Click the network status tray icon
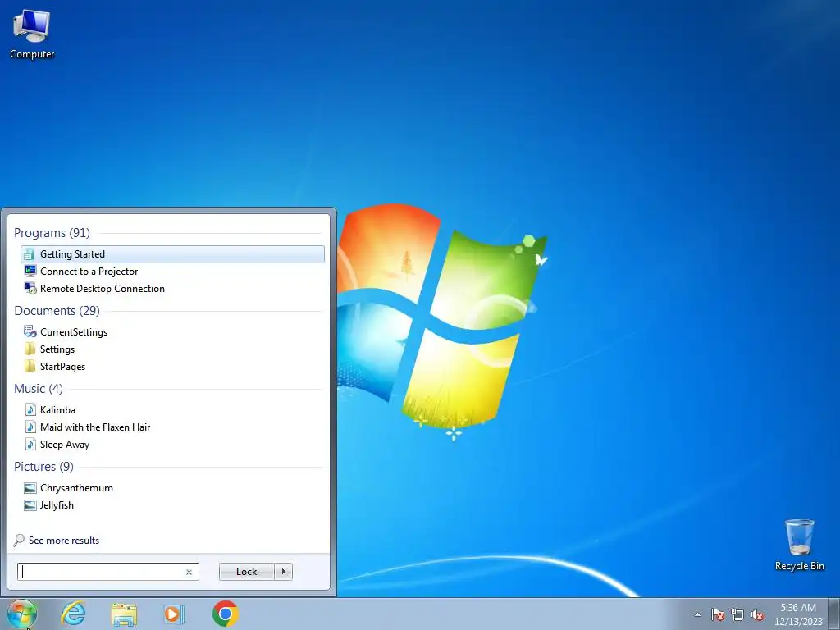Viewport: 840px width, 630px height. [x=737, y=614]
